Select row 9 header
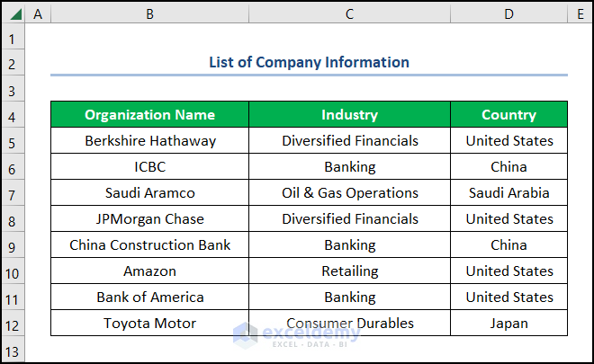594x364 pixels. click(x=13, y=245)
